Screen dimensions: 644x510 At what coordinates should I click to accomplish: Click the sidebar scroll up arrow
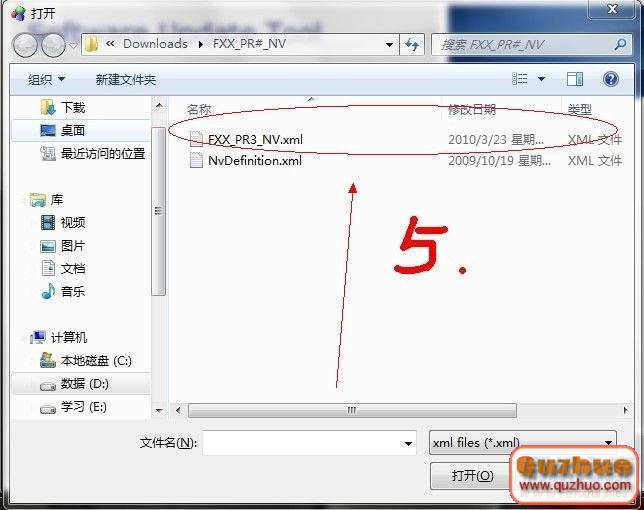tap(159, 106)
